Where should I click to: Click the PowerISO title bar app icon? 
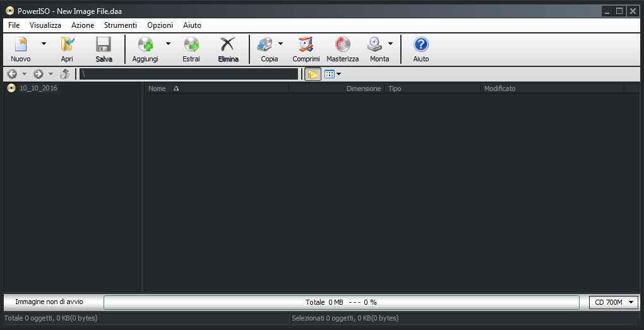pyautogui.click(x=10, y=11)
